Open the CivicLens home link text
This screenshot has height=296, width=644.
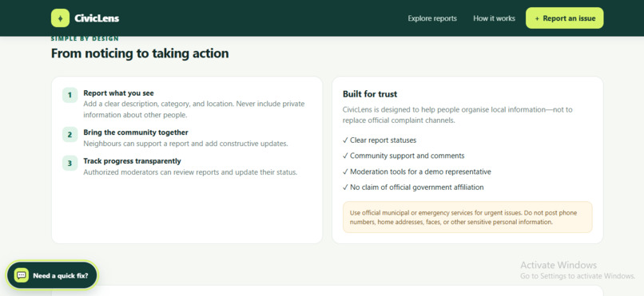pyautogui.click(x=97, y=18)
